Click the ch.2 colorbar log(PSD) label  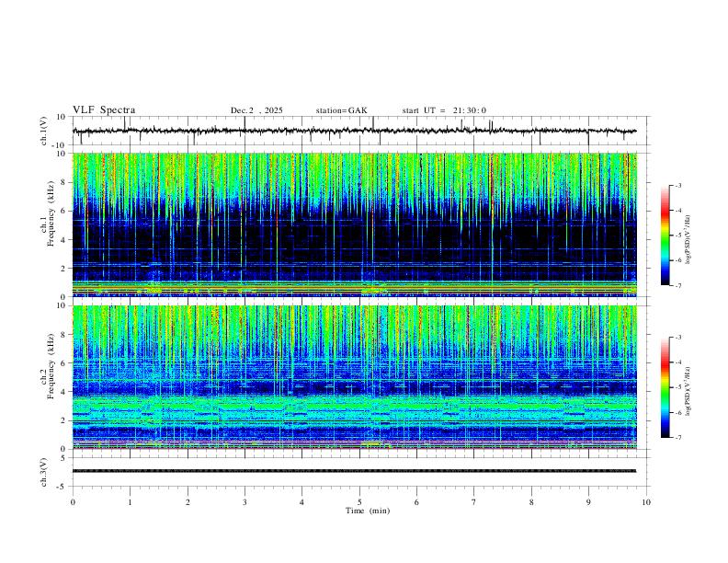pos(688,391)
